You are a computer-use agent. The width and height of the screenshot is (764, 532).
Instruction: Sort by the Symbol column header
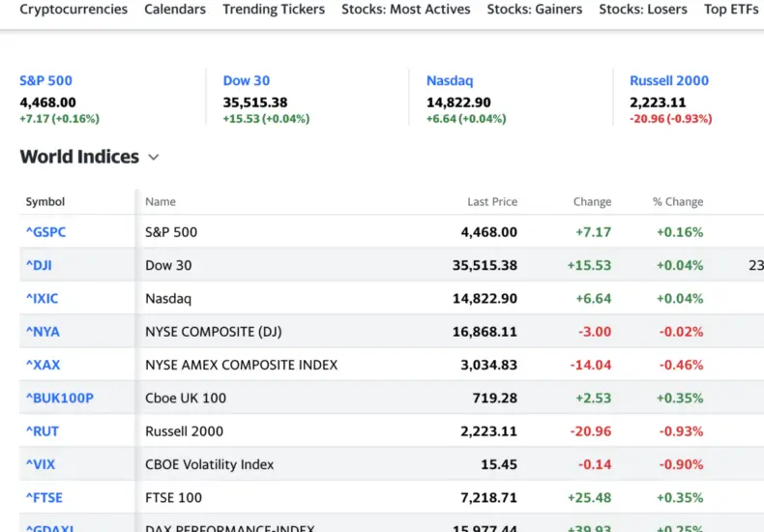click(45, 202)
